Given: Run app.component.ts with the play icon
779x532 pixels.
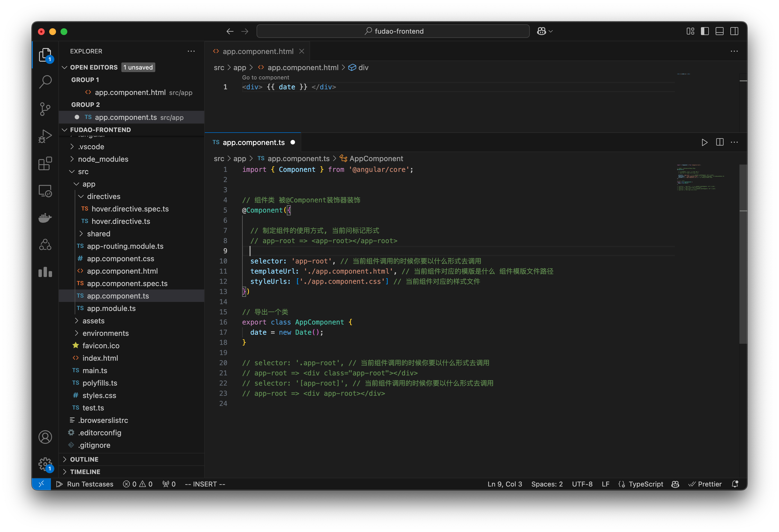Looking at the screenshot, I should pos(704,142).
